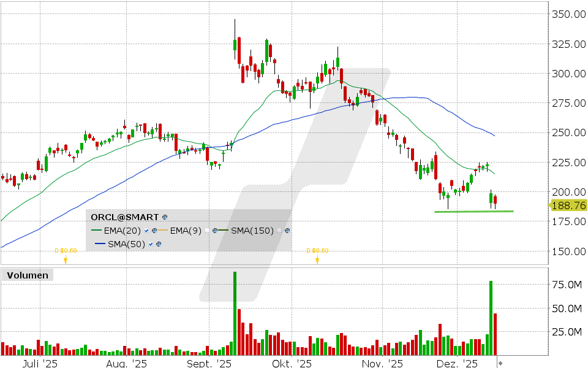Click the green support line near 185
This screenshot has width=588, height=368.
point(475,212)
